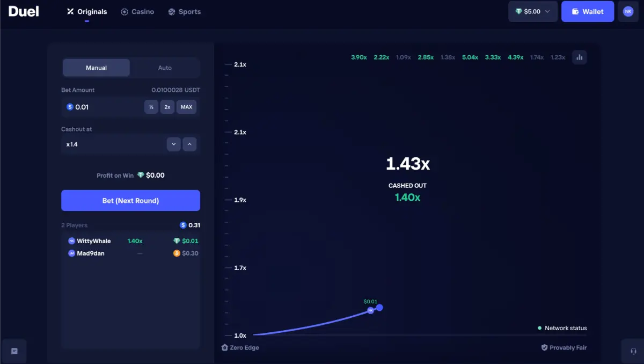
Task: Switch to Manual betting mode
Action: [96, 68]
